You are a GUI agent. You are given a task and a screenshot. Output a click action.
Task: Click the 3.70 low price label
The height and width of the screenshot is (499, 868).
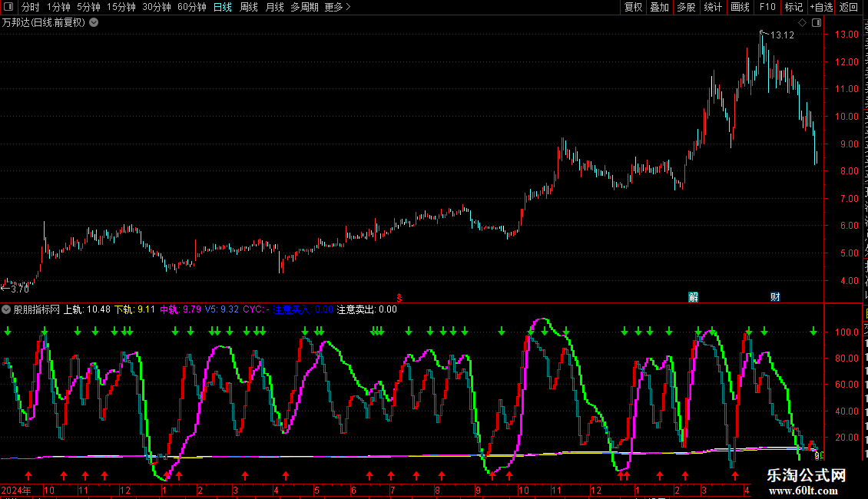19,289
